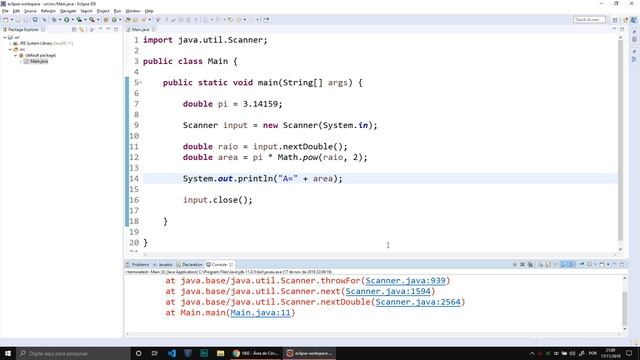Viewport: 640px width, 360px height.
Task: Toggle Link with Editor in Package Explorer
Action: 81,29
